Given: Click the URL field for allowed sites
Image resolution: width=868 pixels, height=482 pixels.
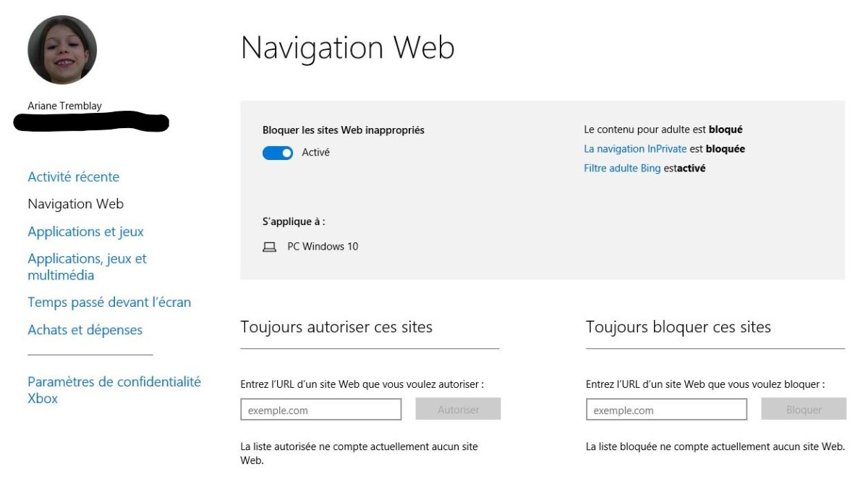Looking at the screenshot, I should tap(320, 410).
